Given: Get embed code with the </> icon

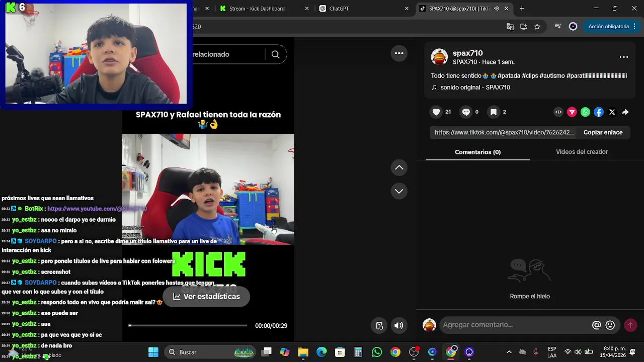Looking at the screenshot, I should 558,112.
